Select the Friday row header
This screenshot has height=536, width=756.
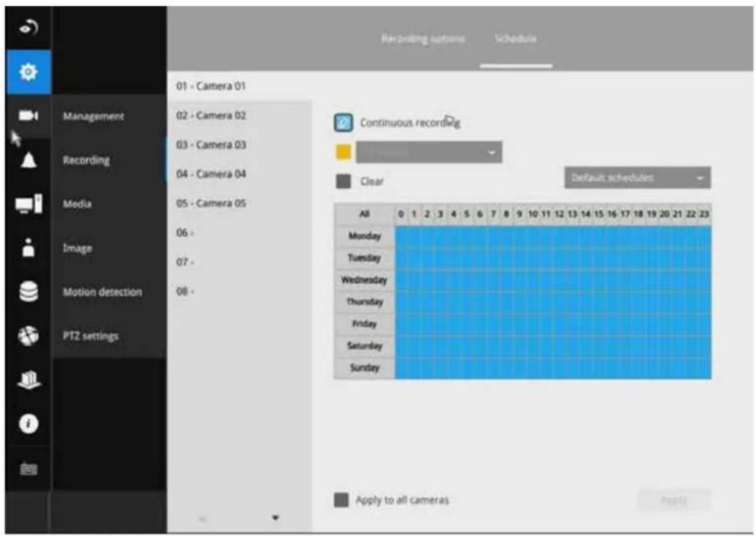pos(365,323)
